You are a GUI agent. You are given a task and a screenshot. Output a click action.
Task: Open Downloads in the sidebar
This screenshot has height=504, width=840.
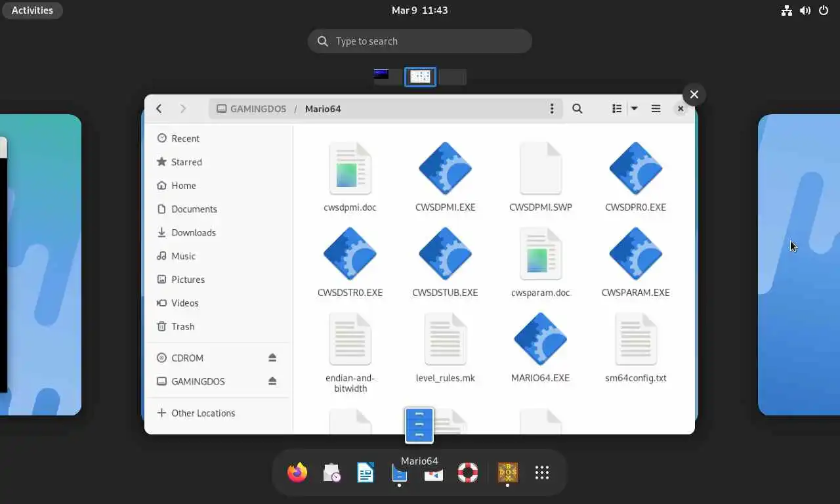[220, 233]
